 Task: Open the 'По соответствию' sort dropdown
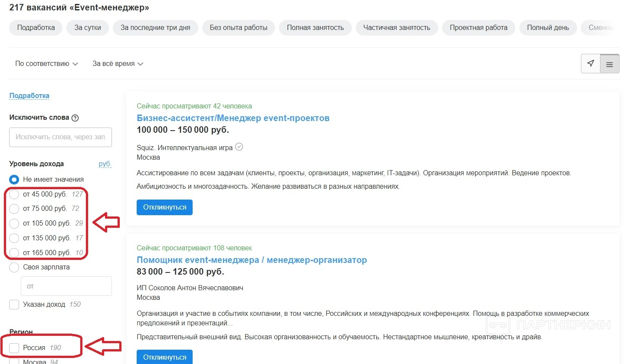(46, 64)
